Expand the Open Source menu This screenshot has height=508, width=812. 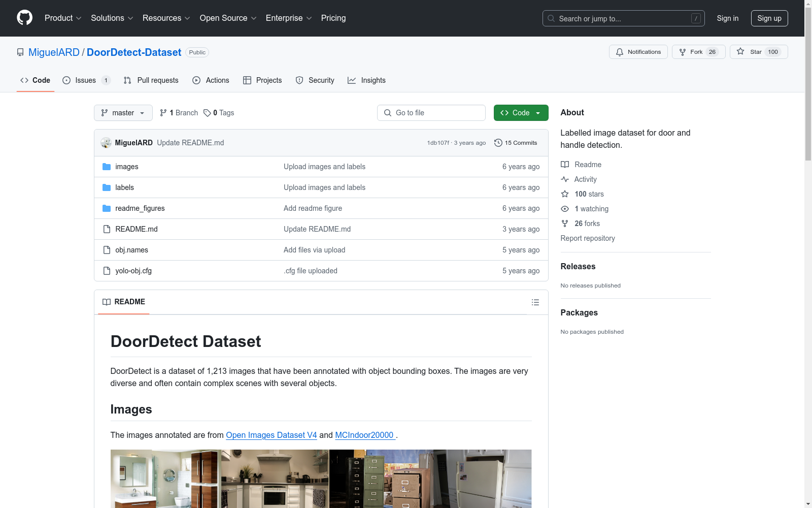(228, 18)
